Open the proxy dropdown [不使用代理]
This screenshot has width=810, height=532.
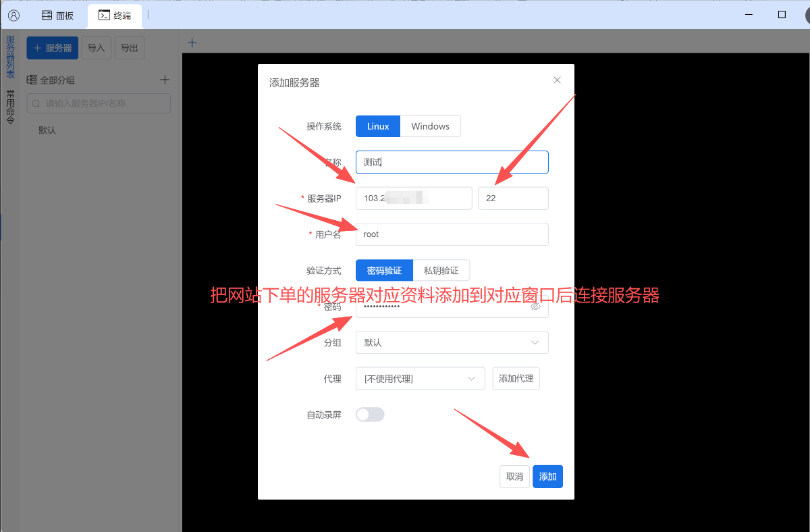tap(420, 378)
